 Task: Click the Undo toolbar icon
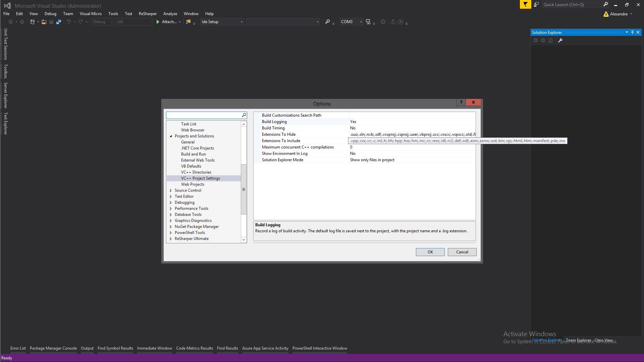pos(69,22)
